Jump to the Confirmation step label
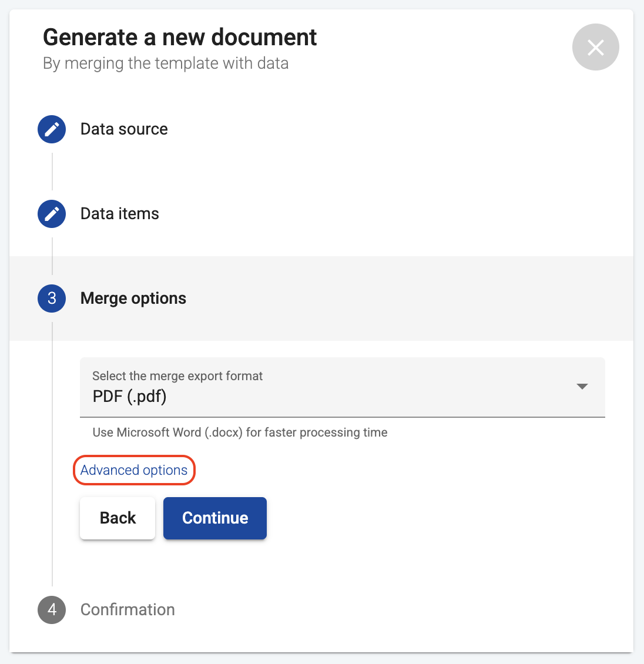Image resolution: width=644 pixels, height=664 pixels. coord(128,610)
